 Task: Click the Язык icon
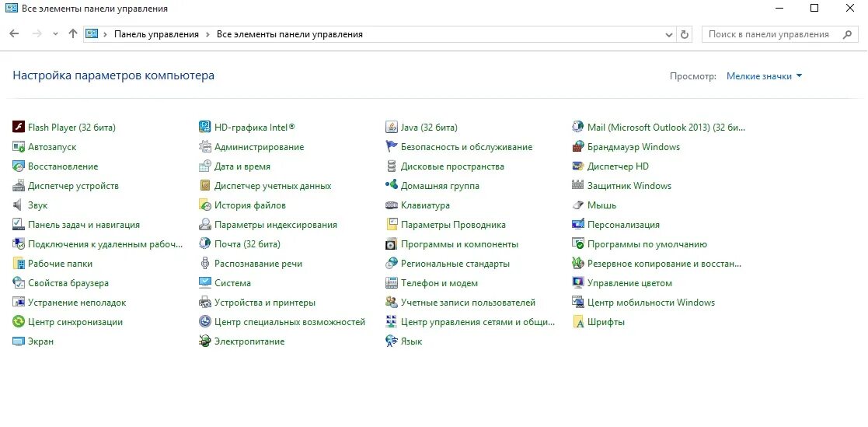tap(392, 341)
